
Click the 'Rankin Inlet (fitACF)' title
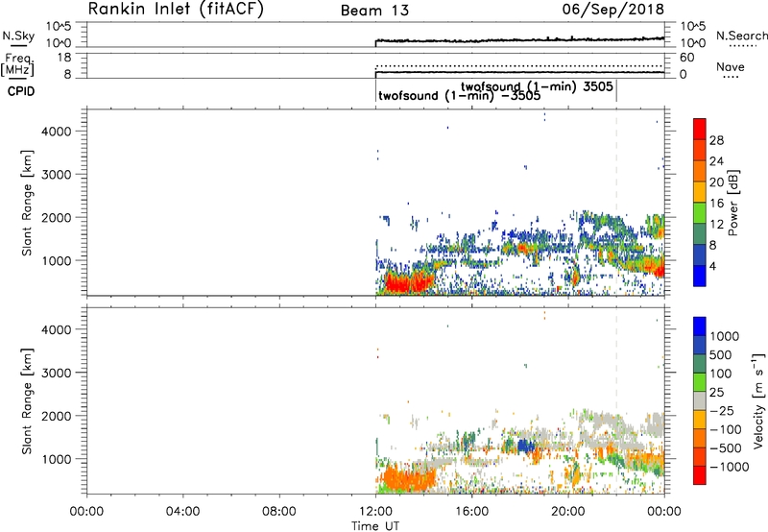(x=176, y=9)
